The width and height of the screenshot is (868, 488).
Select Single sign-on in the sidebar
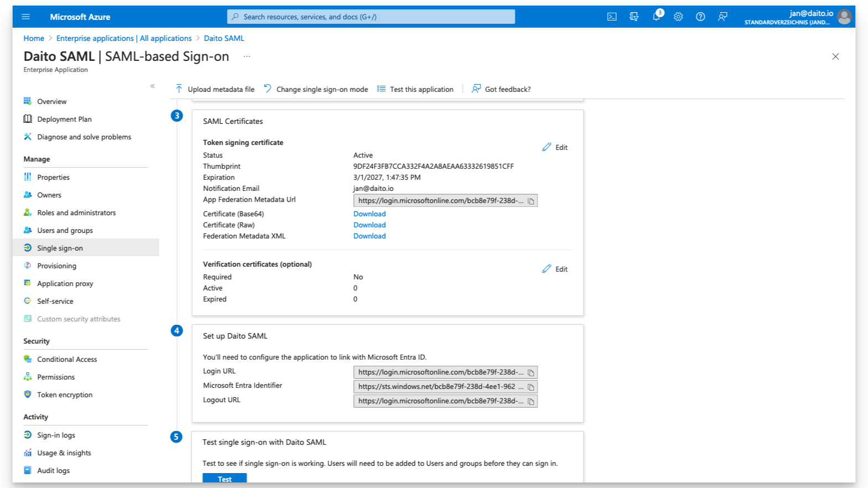coord(86,248)
